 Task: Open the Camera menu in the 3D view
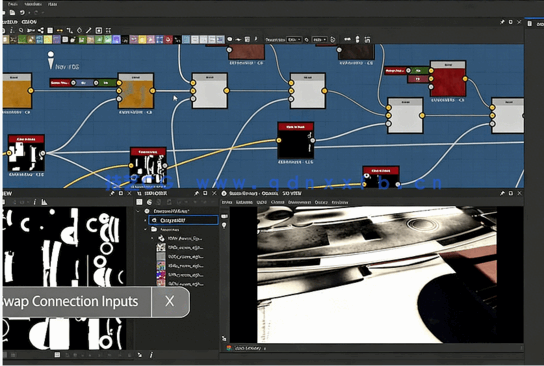[278, 202]
